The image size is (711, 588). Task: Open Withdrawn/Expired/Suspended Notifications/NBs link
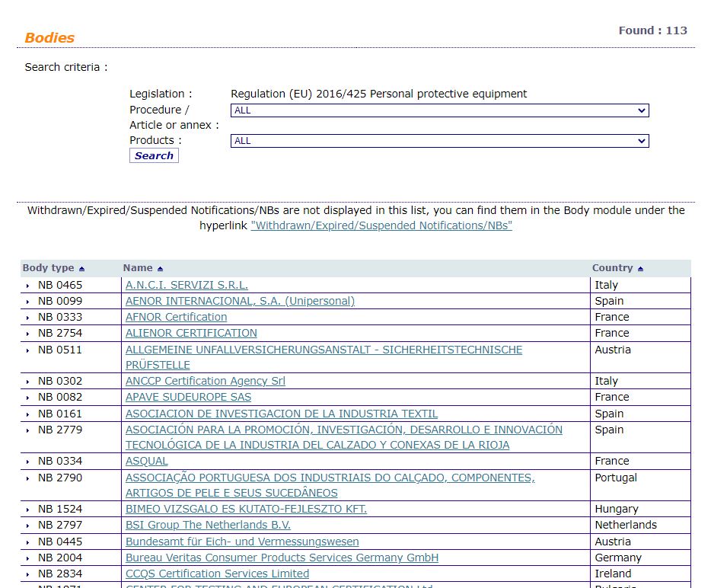click(381, 226)
